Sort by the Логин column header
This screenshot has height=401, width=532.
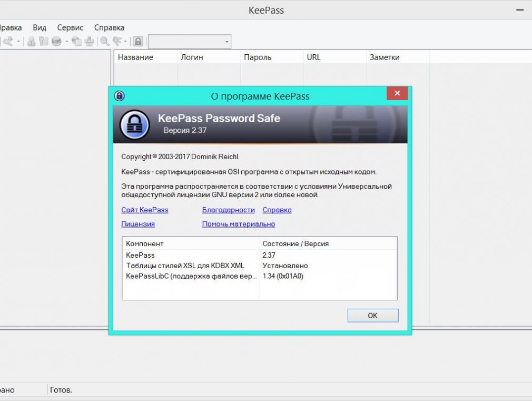209,57
